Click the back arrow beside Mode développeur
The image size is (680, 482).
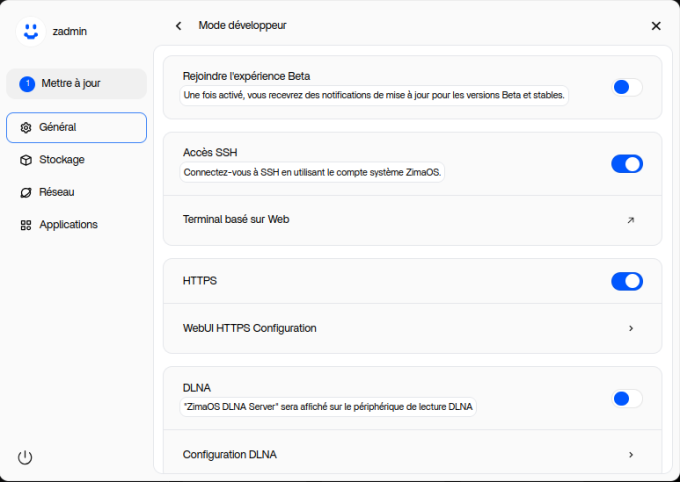tap(178, 26)
